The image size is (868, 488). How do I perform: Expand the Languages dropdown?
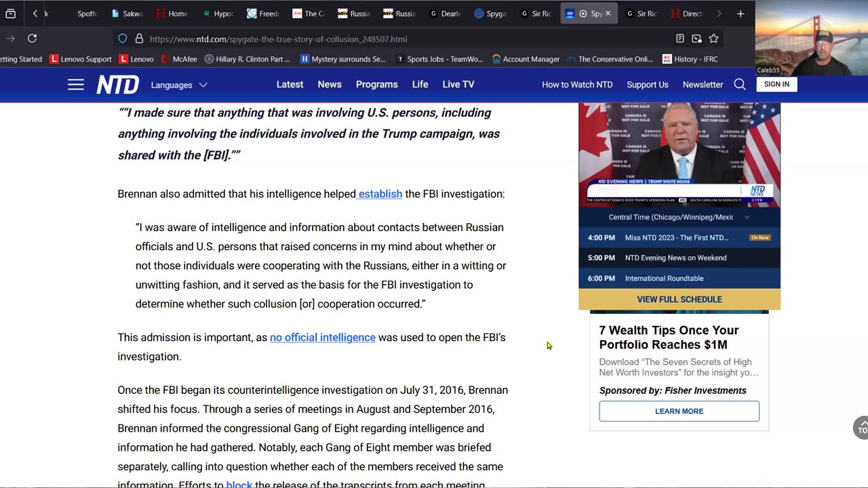(x=179, y=85)
